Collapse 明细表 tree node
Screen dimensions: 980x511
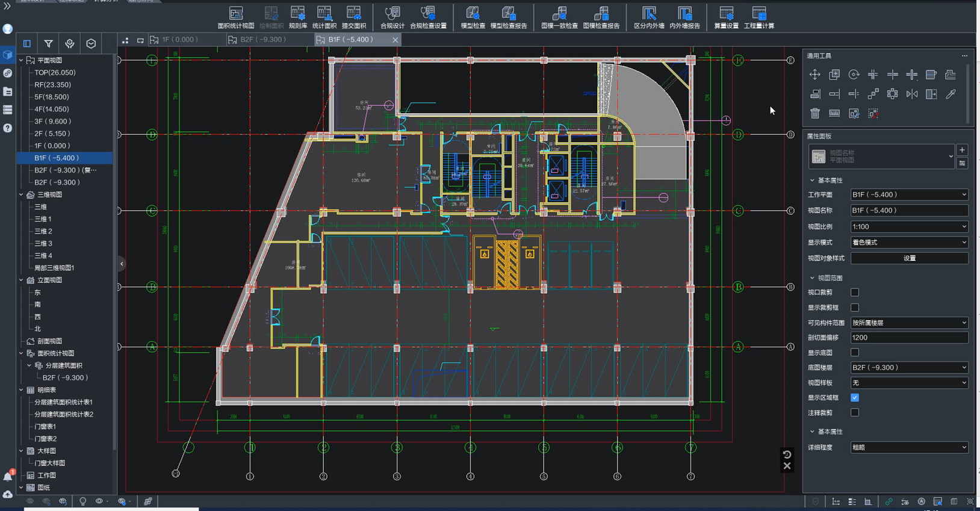(21, 390)
